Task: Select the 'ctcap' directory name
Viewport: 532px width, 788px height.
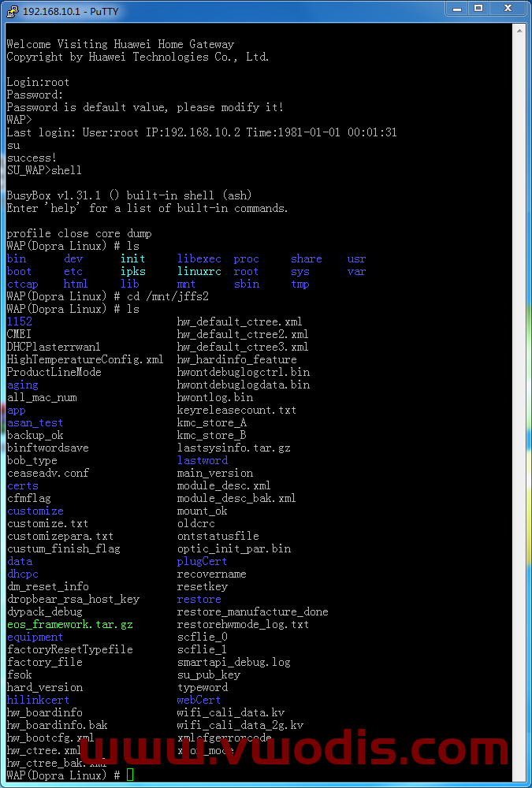Action: pyautogui.click(x=23, y=284)
